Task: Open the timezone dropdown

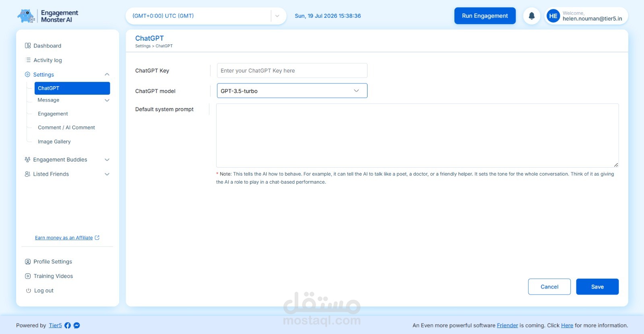Action: pyautogui.click(x=206, y=16)
